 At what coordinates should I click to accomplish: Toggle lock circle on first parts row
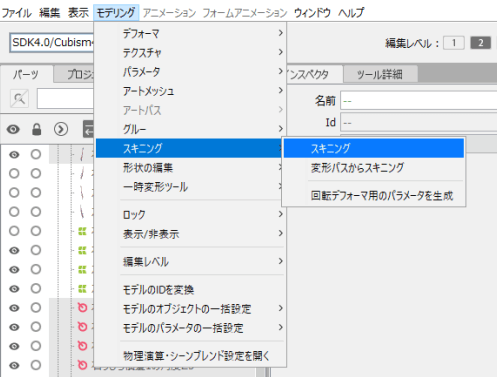point(36,154)
